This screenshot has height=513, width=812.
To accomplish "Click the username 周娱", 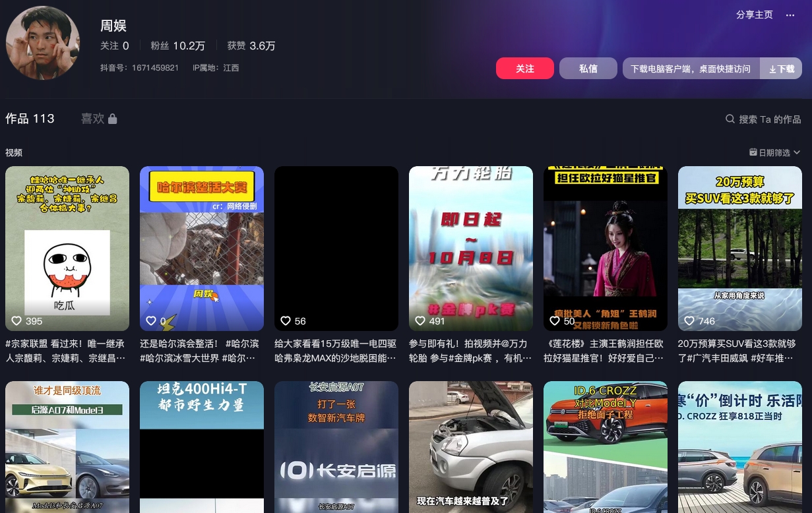I will pos(113,26).
